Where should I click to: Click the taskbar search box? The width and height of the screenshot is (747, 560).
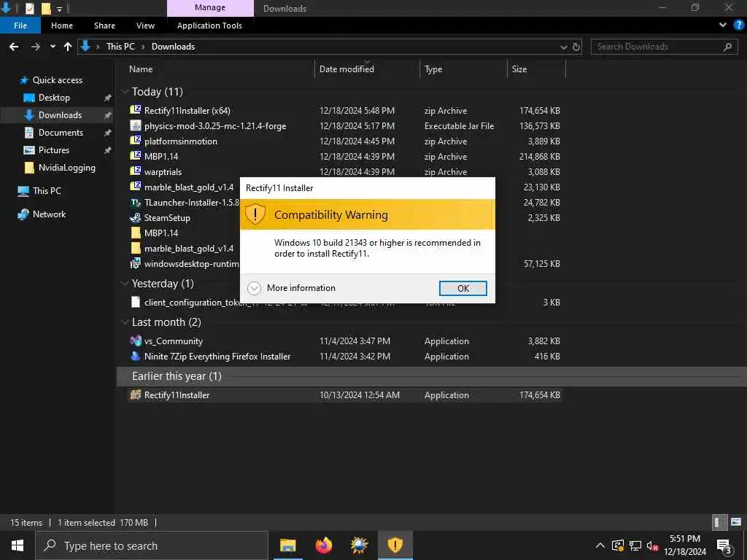point(152,545)
